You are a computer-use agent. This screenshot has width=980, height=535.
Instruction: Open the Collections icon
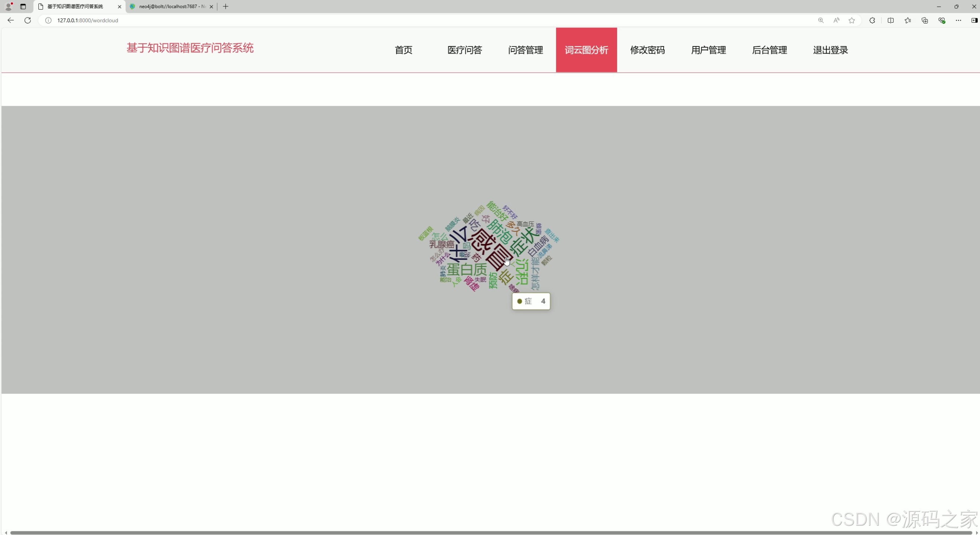point(925,20)
